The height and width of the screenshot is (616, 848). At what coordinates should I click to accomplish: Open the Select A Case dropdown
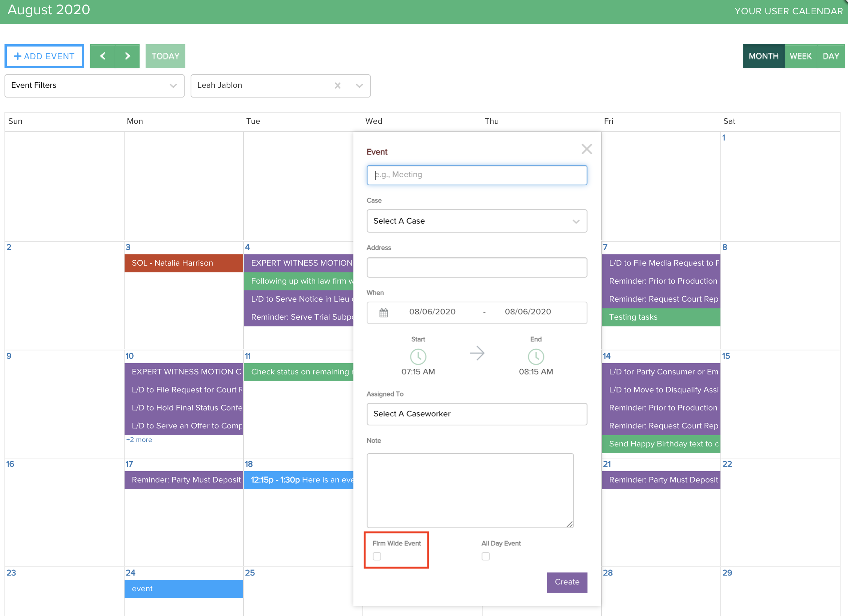(x=477, y=221)
